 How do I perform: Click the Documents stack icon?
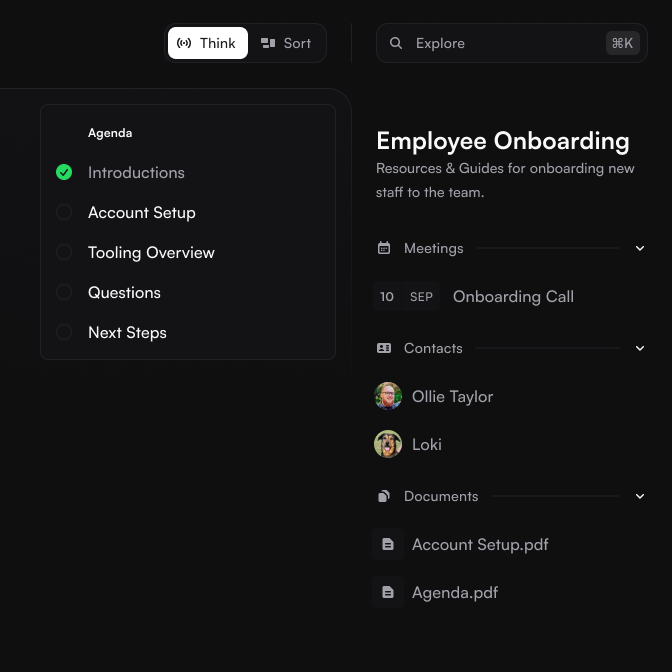click(384, 496)
